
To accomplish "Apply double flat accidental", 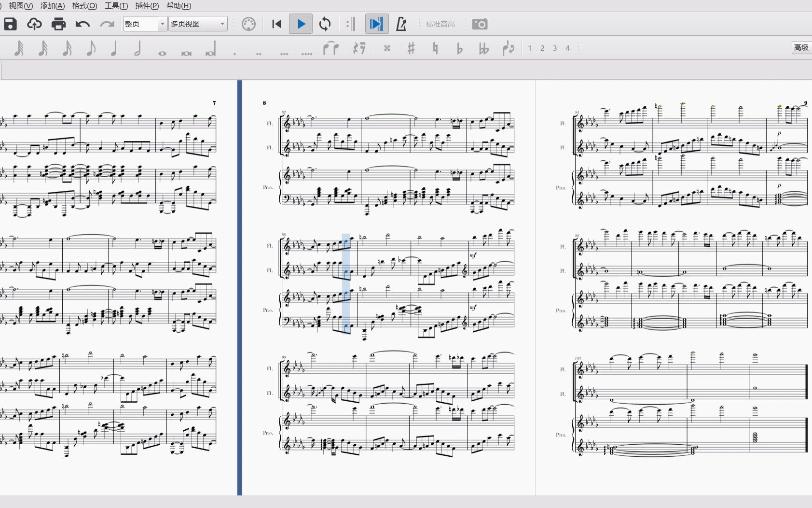I will pyautogui.click(x=483, y=48).
